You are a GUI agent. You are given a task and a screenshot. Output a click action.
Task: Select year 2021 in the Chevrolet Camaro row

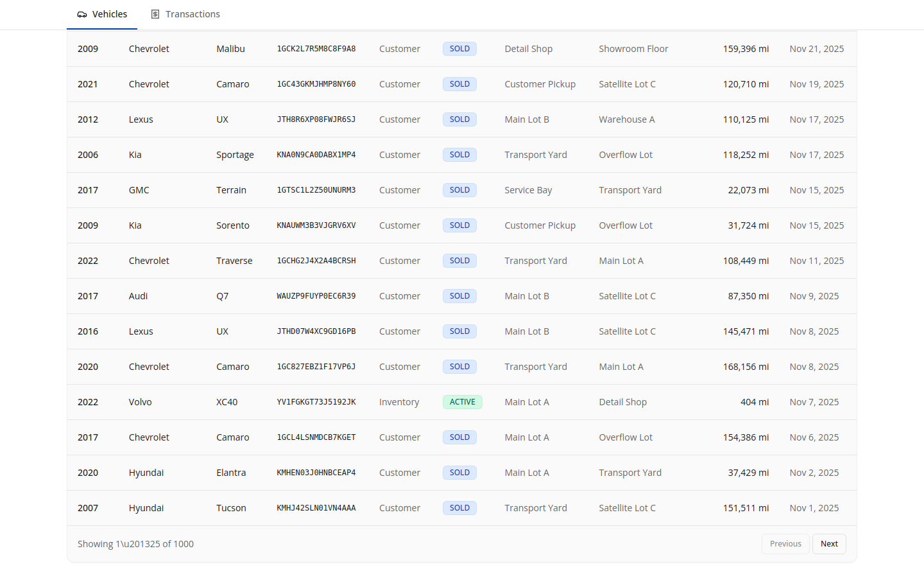tap(88, 84)
